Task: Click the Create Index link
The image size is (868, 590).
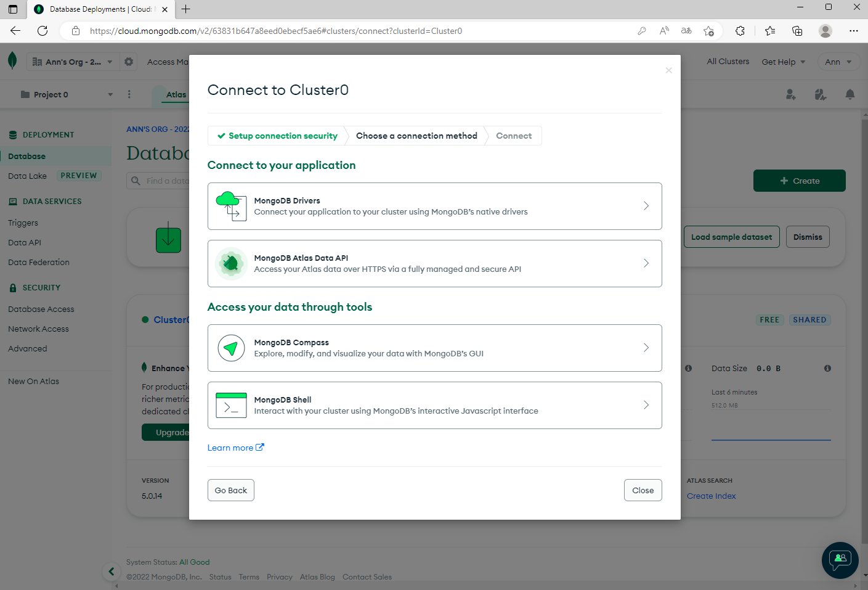Action: tap(712, 496)
